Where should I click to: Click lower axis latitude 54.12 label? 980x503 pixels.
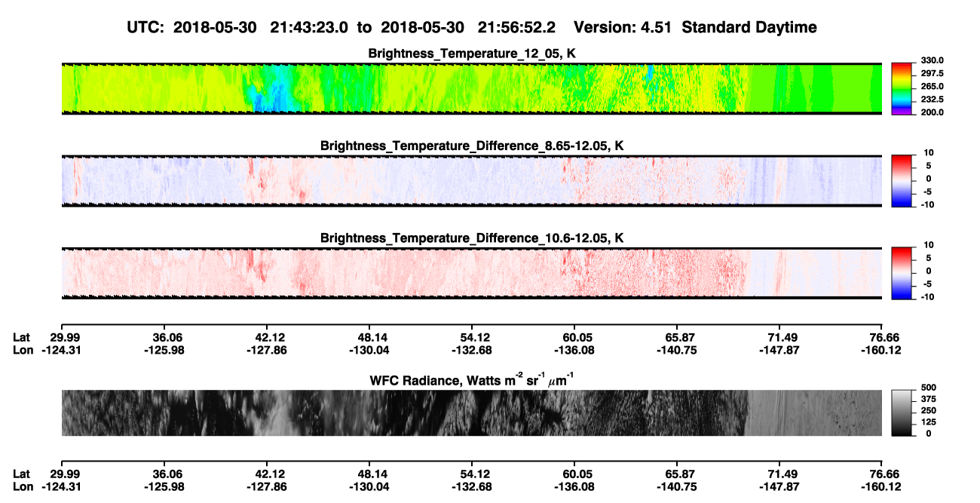[x=472, y=474]
